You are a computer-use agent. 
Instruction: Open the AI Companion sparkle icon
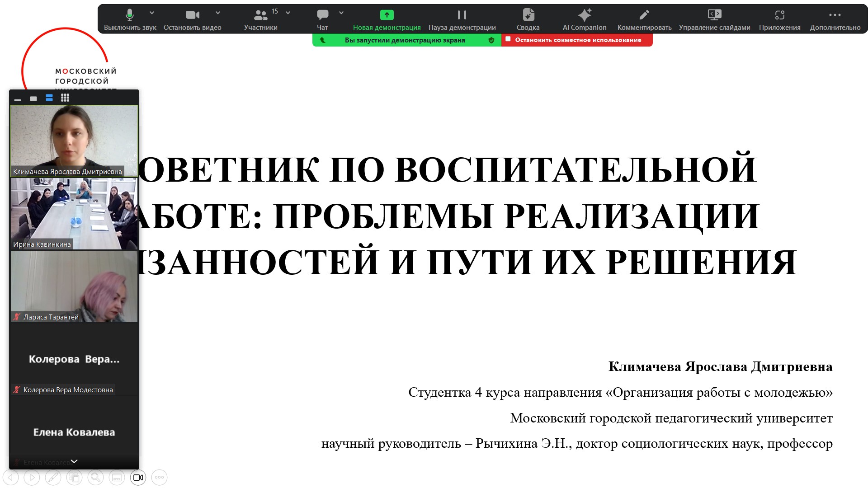click(x=584, y=19)
